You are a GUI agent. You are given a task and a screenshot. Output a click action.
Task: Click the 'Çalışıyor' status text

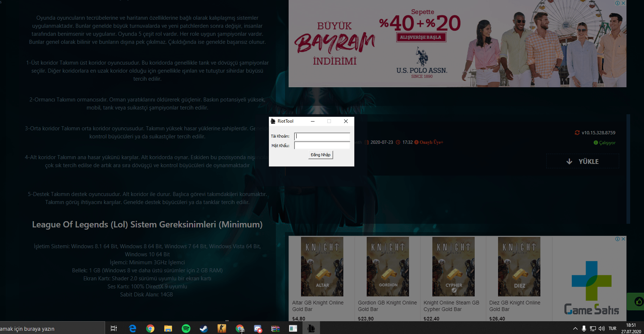point(607,143)
